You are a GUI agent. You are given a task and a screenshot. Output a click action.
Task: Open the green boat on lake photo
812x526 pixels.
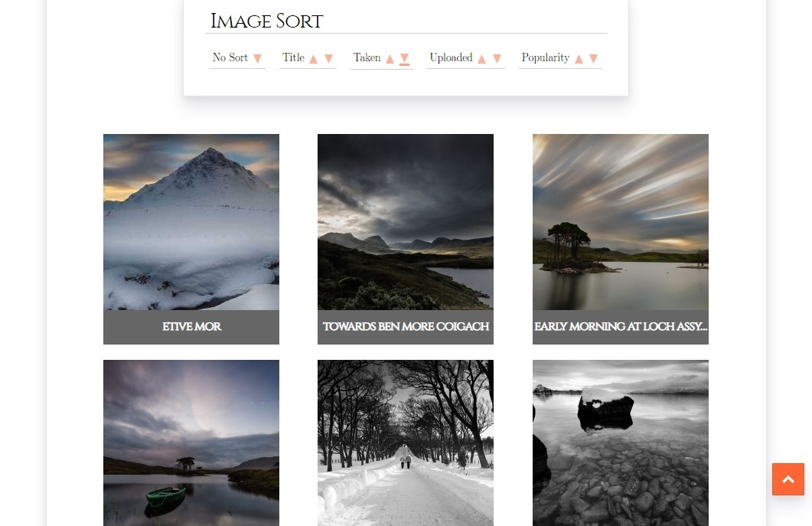[x=191, y=443]
